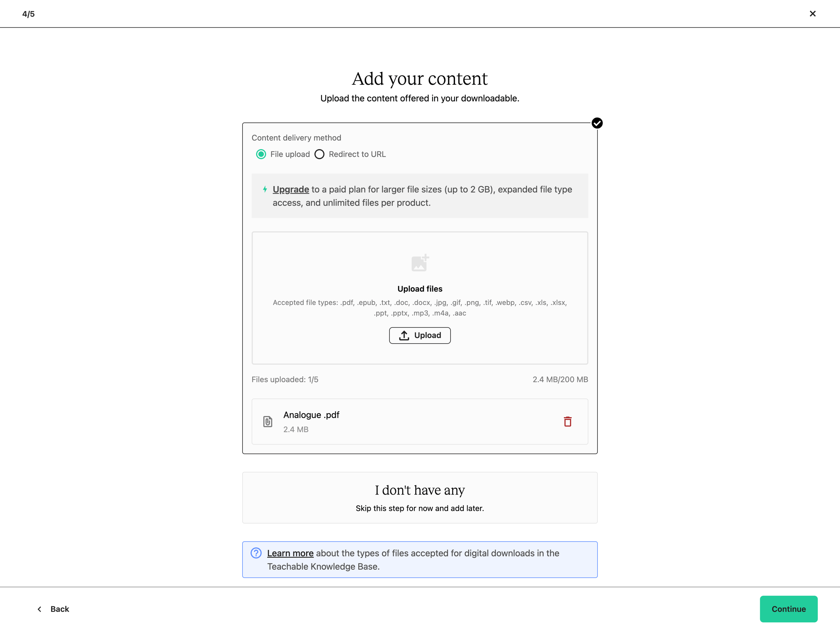The image size is (840, 631).
Task: Click the accepted file types description text
Action: coord(420,308)
